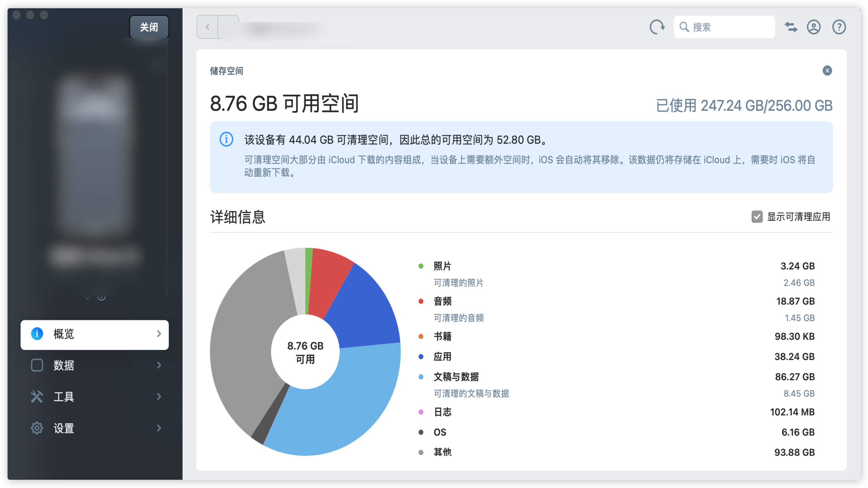Click the 储存空间 panel title

pyautogui.click(x=226, y=71)
